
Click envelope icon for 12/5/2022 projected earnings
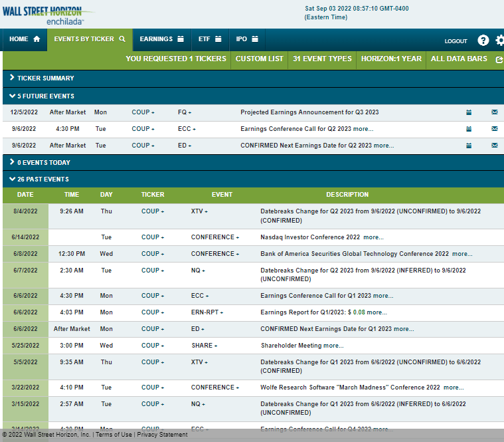pyautogui.click(x=494, y=112)
